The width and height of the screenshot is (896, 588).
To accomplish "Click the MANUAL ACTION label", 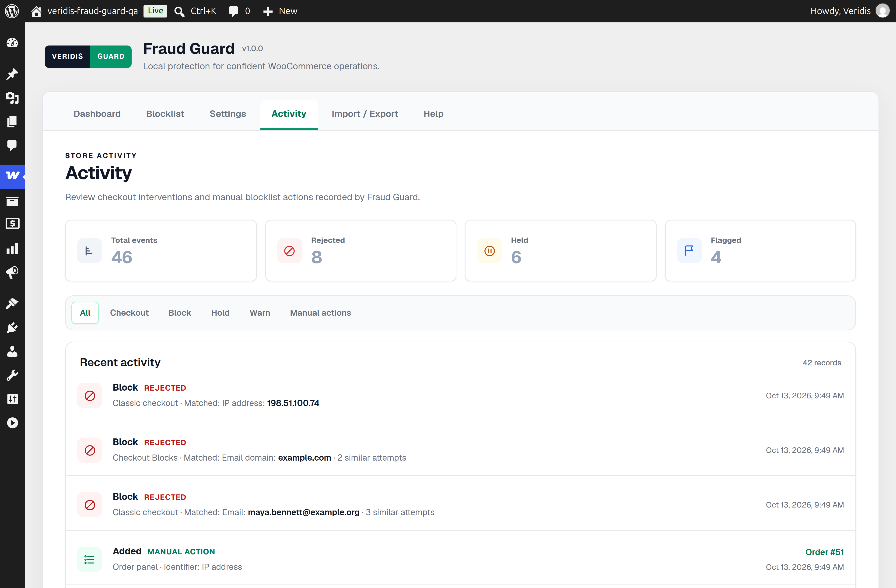I will 181,552.
